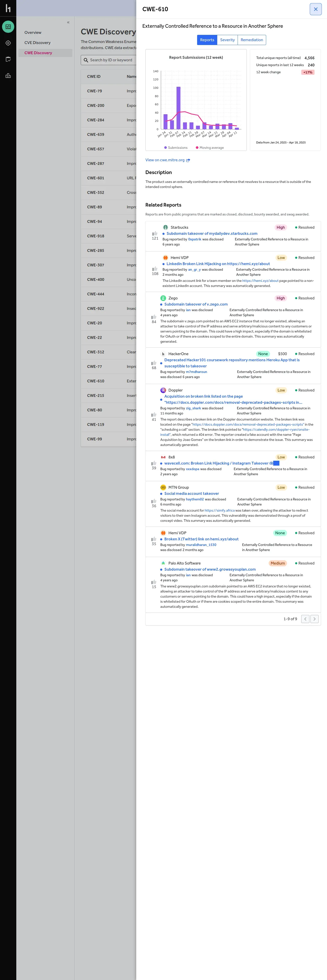This screenshot has height=980, width=327.
Task: Toggle Moving average legend item
Action: 210,148
